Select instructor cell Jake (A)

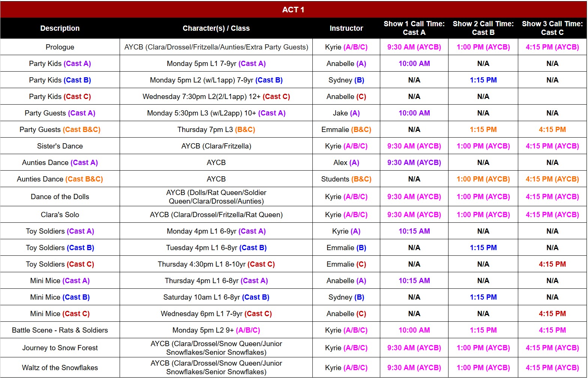(x=346, y=113)
